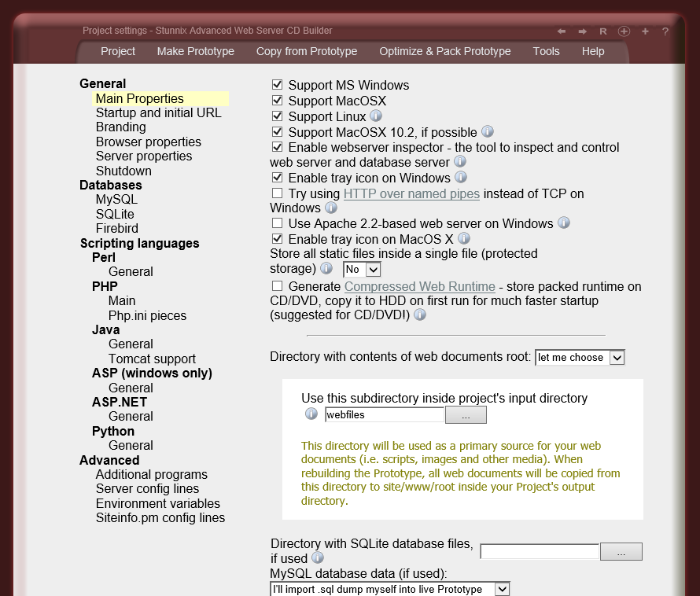Uncheck Support MS Windows

(x=277, y=85)
